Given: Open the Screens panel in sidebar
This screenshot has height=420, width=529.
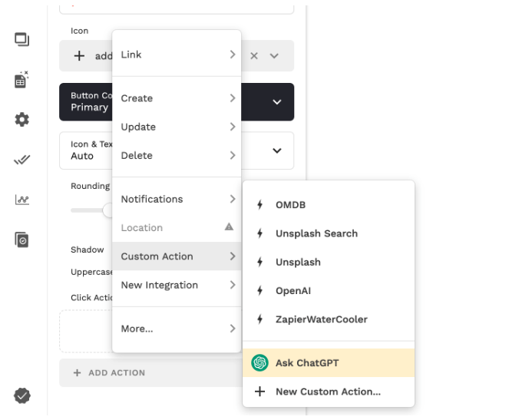Looking at the screenshot, I should coord(21,39).
